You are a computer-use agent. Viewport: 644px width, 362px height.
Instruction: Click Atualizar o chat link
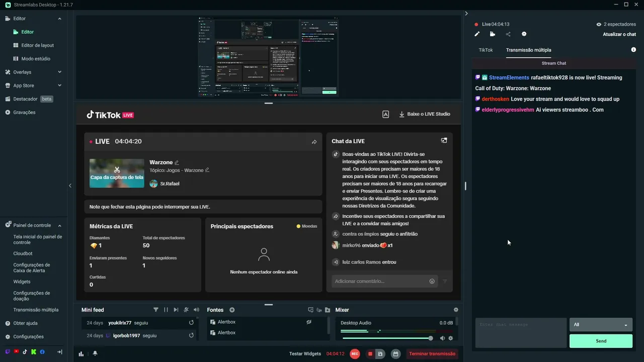click(x=619, y=34)
